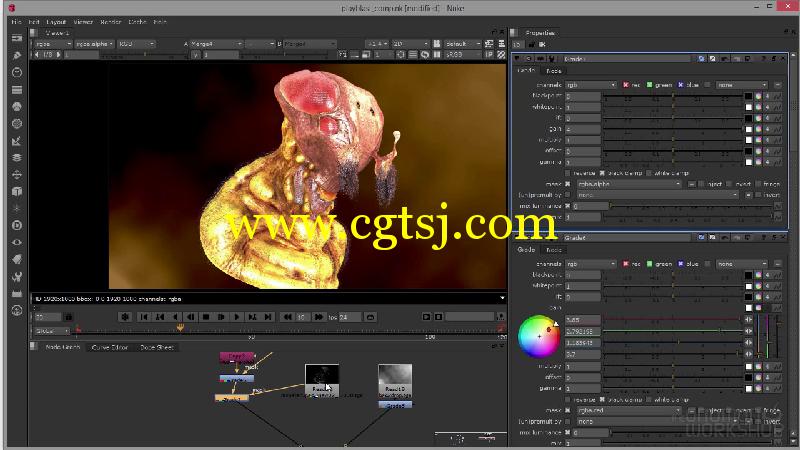Viewport: 800px width, 450px height.
Task: Jump to next keyframe button
Action: tap(253, 317)
